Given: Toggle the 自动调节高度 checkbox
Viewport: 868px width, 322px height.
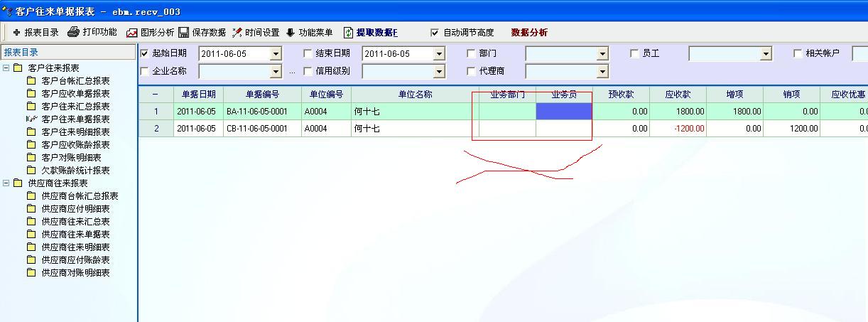Looking at the screenshot, I should [435, 33].
